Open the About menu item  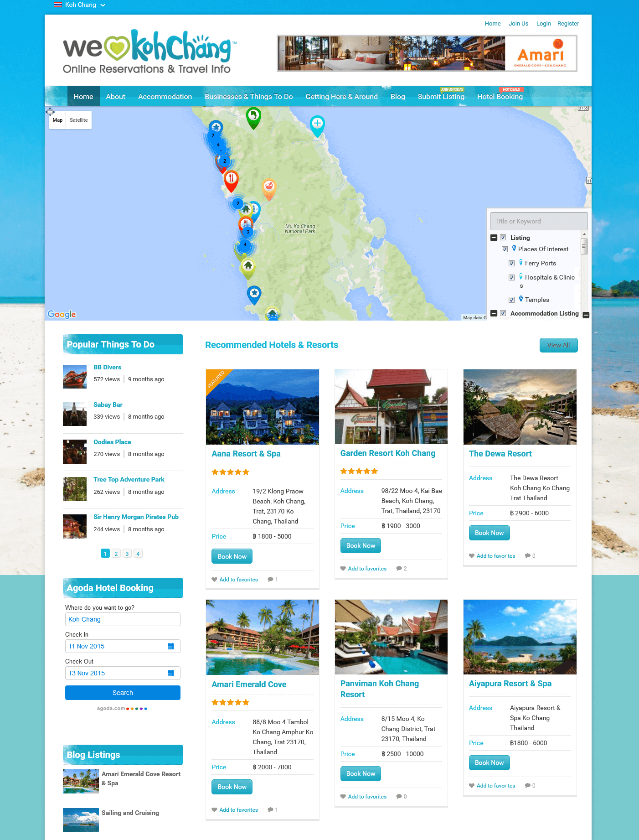116,97
